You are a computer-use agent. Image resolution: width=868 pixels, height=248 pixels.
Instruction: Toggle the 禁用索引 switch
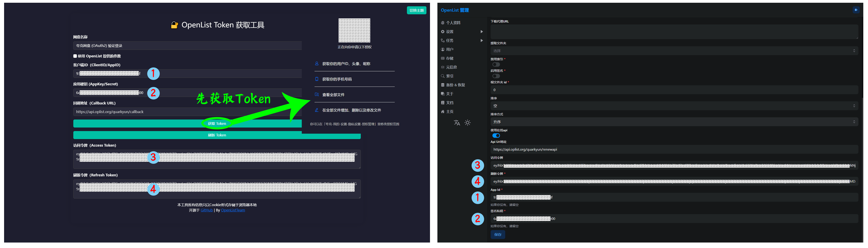[496, 64]
